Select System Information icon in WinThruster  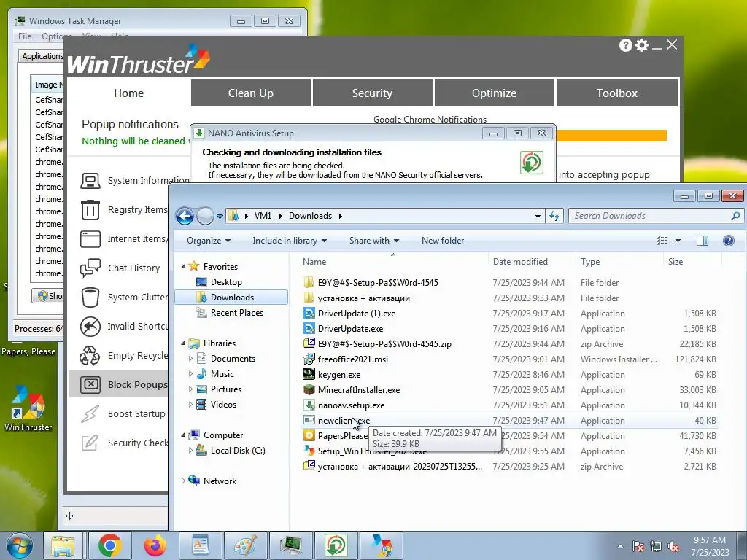coord(90,181)
